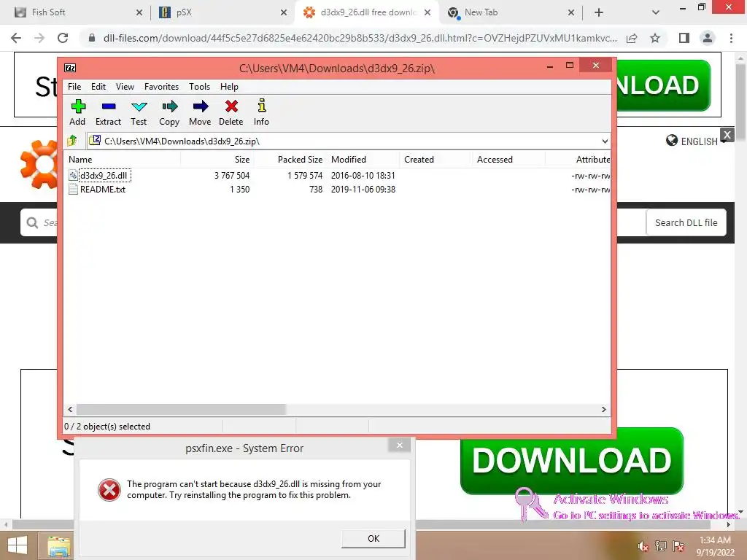747x560 pixels.
Task: Close the psxfin.exe System Error dialog
Action: [399, 446]
